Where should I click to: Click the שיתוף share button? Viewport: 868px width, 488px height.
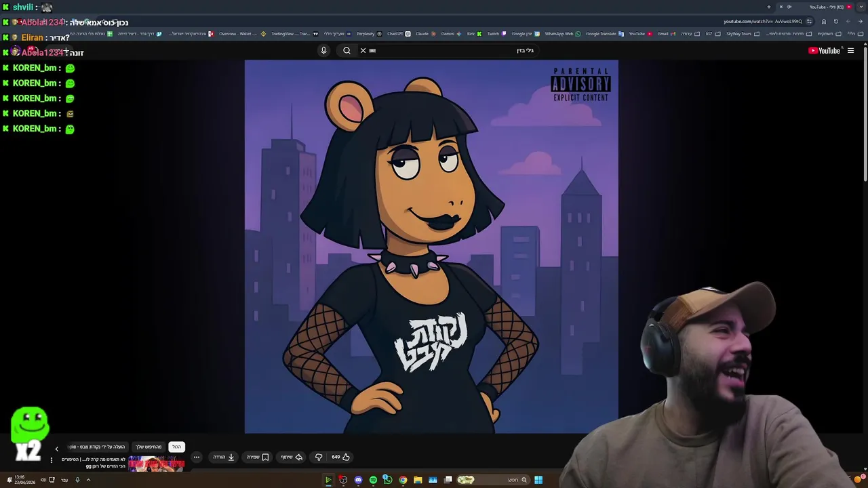[292, 457]
